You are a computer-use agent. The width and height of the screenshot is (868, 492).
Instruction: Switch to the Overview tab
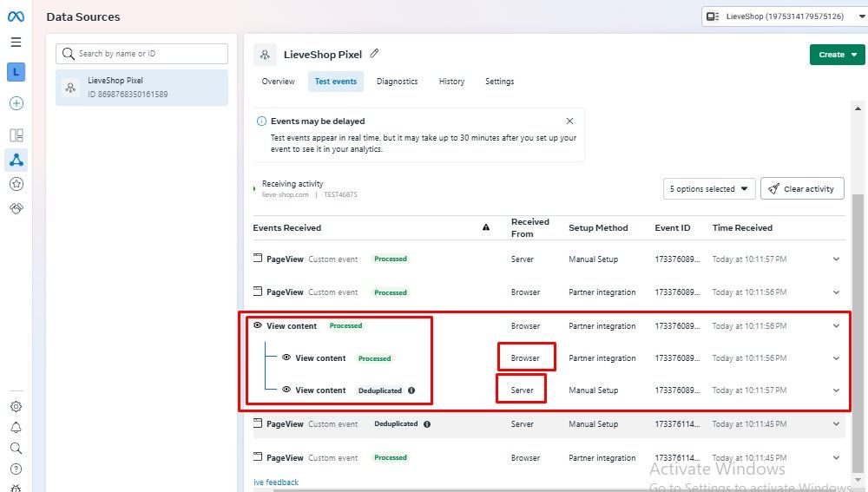[x=278, y=82]
